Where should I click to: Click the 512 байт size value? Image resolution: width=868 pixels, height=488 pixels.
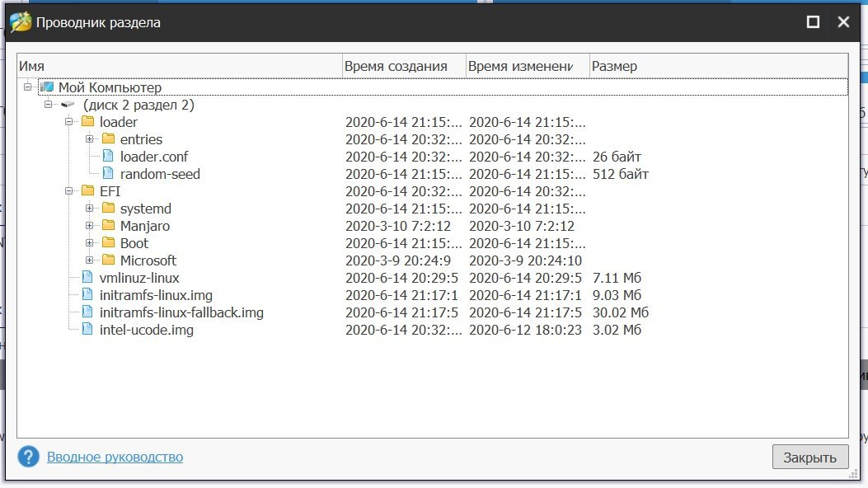click(x=621, y=174)
